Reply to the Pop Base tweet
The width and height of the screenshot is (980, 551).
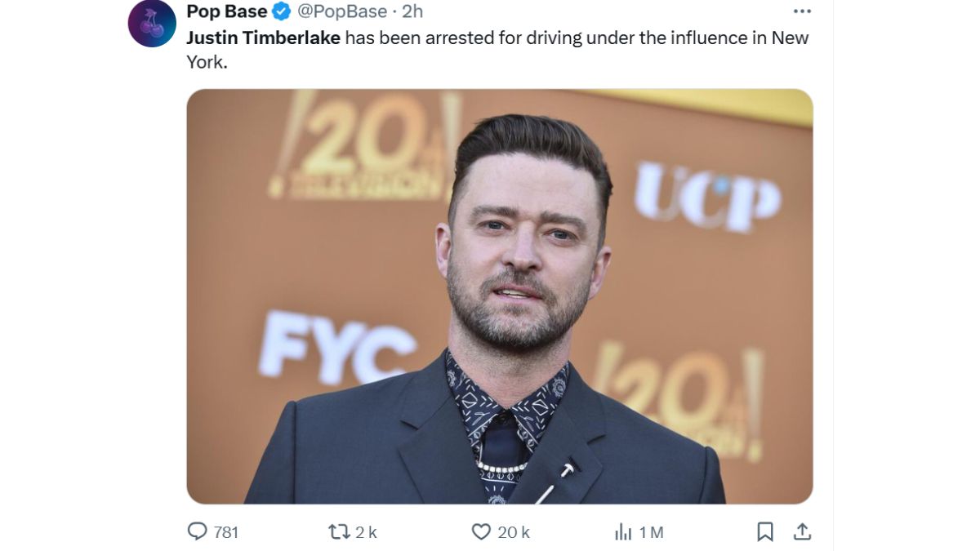tap(197, 531)
